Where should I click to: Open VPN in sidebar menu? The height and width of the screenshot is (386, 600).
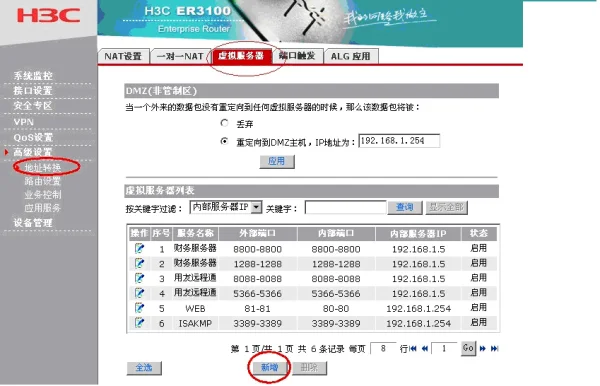coord(24,122)
